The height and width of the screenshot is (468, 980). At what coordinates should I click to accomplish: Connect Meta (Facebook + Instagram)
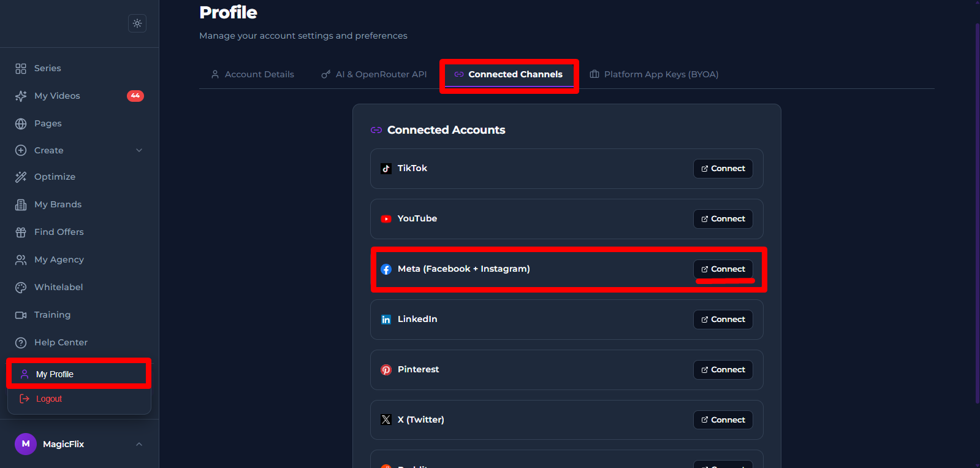[723, 269]
